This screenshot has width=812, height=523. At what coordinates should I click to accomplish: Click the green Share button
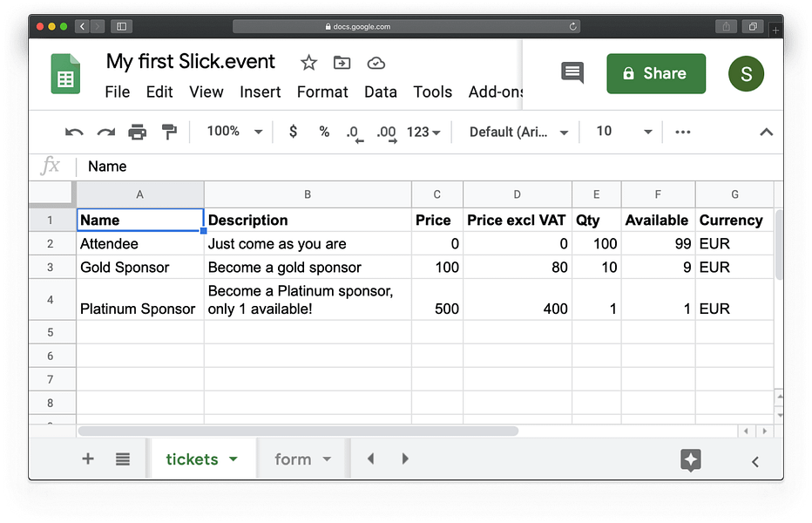(x=655, y=73)
